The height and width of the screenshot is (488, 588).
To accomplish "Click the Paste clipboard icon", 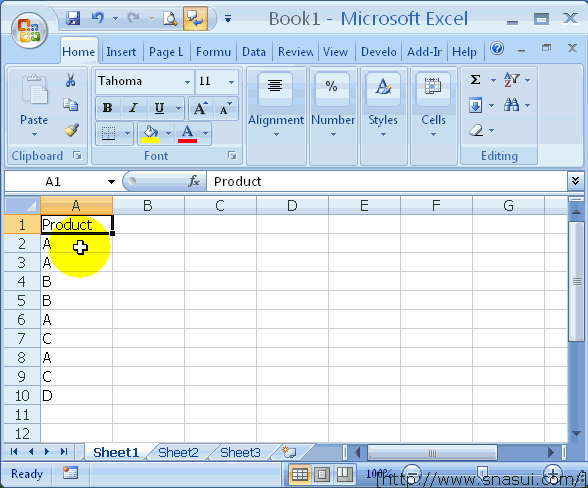I will (34, 89).
